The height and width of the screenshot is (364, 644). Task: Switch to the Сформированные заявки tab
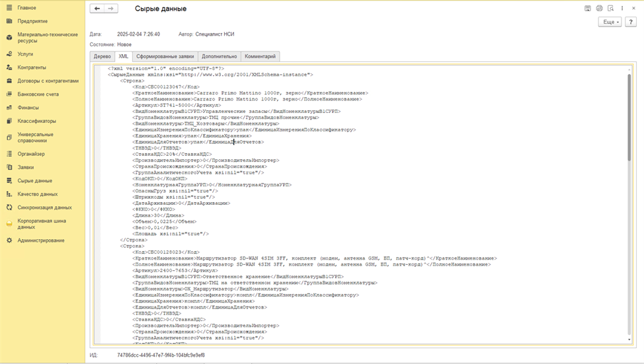pos(165,57)
